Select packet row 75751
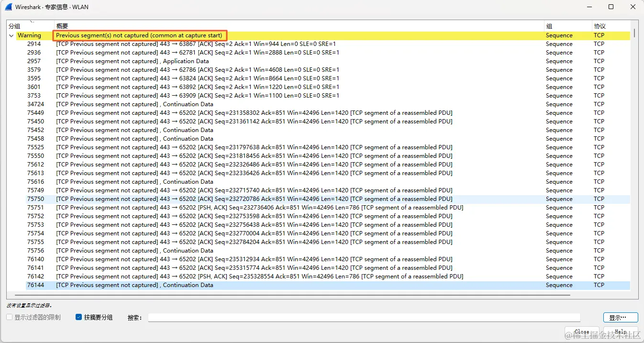This screenshot has height=343, width=644. coord(328,208)
